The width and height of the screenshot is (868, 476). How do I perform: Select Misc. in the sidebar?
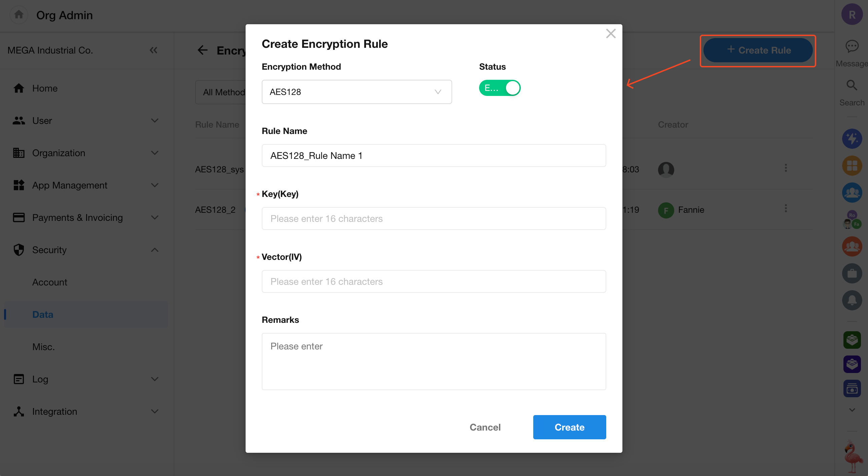pos(43,346)
